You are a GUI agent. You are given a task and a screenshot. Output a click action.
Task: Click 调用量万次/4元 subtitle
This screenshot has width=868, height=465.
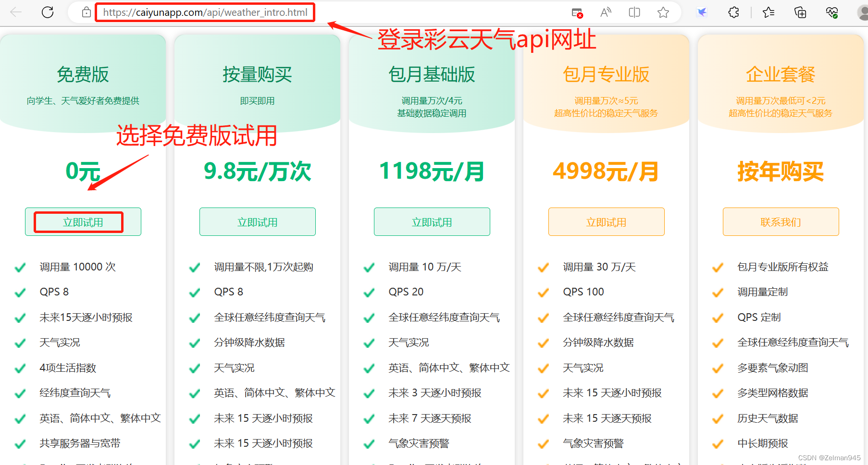[432, 101]
